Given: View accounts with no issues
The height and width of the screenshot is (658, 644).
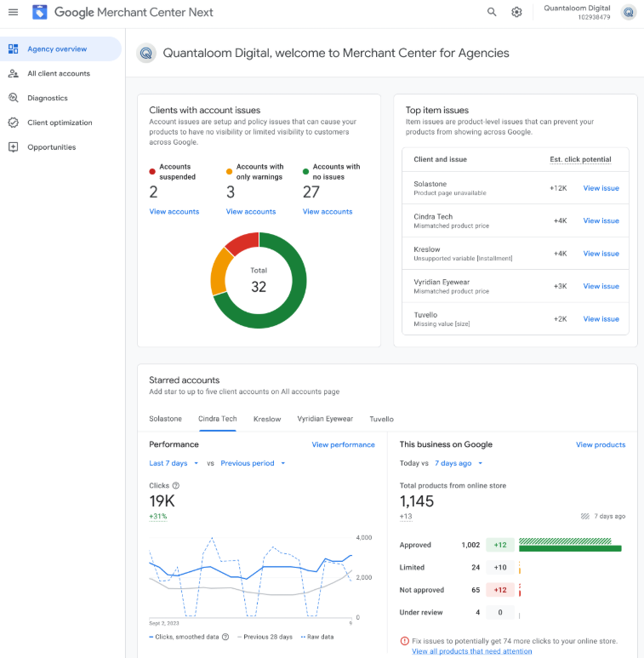Looking at the screenshot, I should [x=328, y=211].
